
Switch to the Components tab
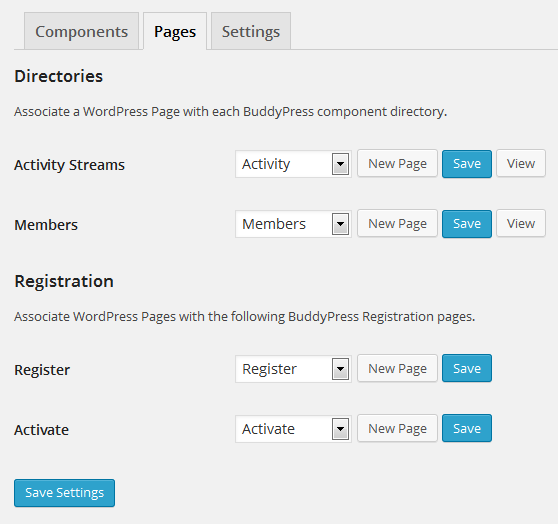(81, 31)
